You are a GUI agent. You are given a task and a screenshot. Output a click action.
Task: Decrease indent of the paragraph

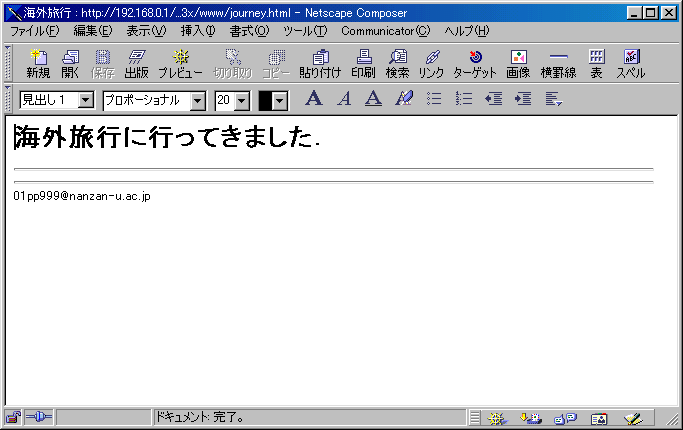point(494,98)
